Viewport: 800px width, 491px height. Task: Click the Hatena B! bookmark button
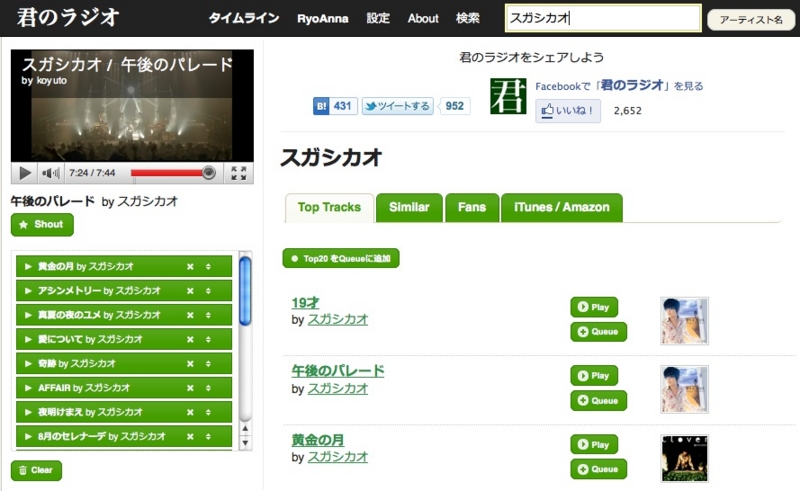click(x=335, y=106)
